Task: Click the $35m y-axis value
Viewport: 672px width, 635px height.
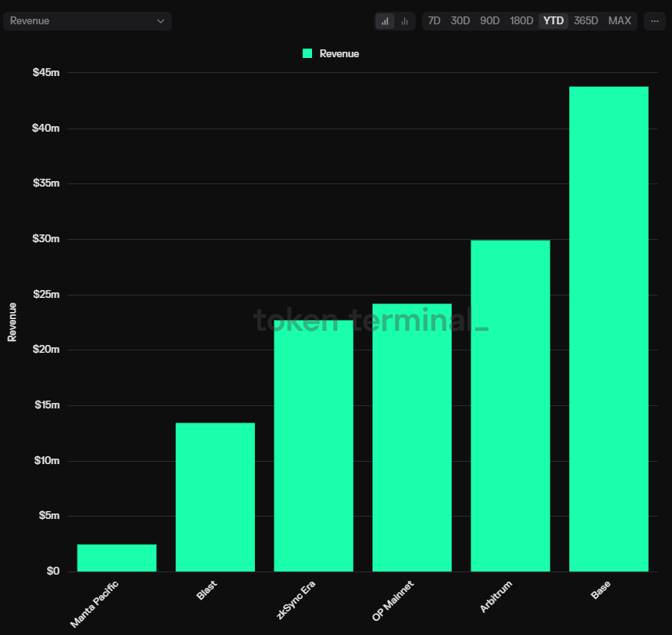Action: pos(46,183)
